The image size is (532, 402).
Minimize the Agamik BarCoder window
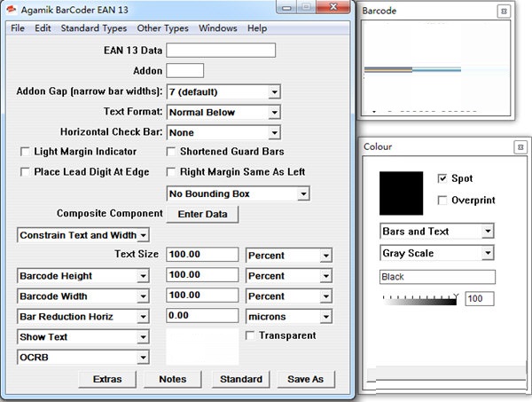coord(287,7)
